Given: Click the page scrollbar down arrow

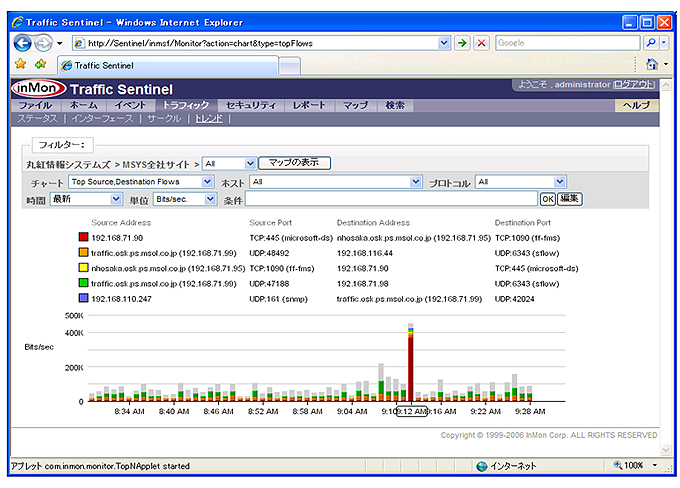Looking at the screenshot, I should click(x=666, y=450).
